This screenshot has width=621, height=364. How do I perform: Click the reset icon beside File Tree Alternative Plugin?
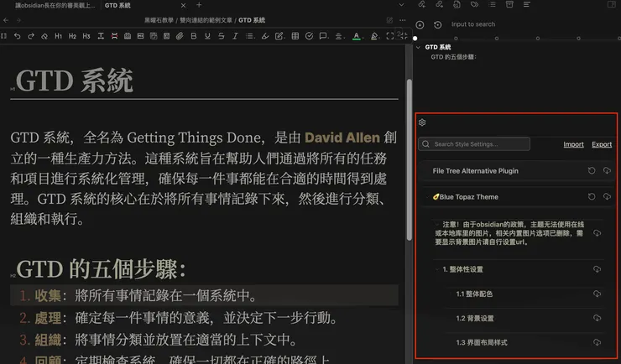pyautogui.click(x=592, y=171)
